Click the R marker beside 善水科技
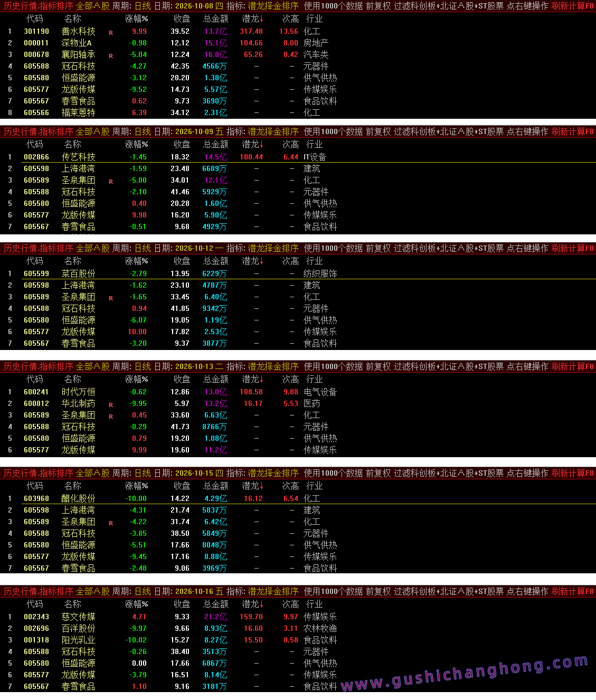 (x=111, y=33)
